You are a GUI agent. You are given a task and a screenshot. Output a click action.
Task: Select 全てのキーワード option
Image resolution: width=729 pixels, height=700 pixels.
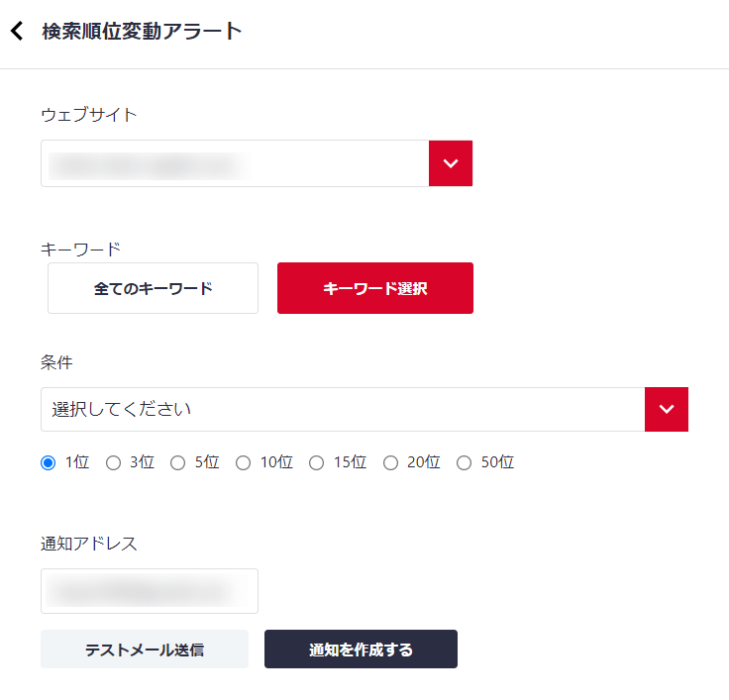pyautogui.click(x=153, y=288)
